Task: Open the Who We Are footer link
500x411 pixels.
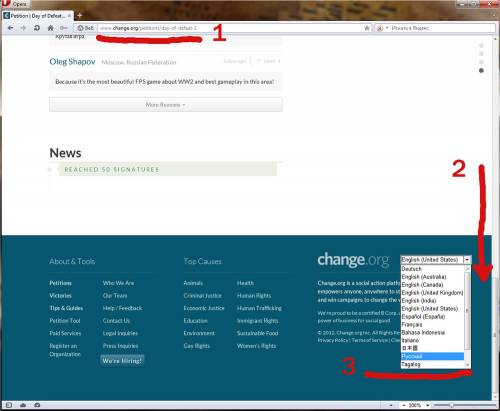Action: (118, 283)
